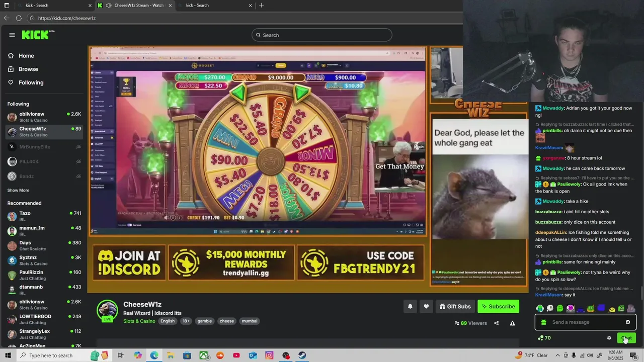The width and height of the screenshot is (644, 362).
Task: Click the cheese tag
Action: pos(227,321)
